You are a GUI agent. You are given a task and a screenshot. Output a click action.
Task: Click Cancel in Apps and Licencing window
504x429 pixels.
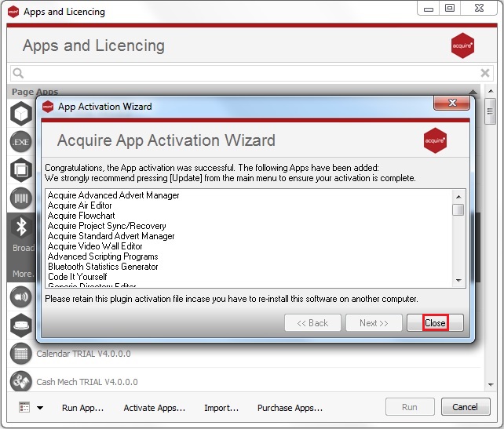[x=466, y=407]
